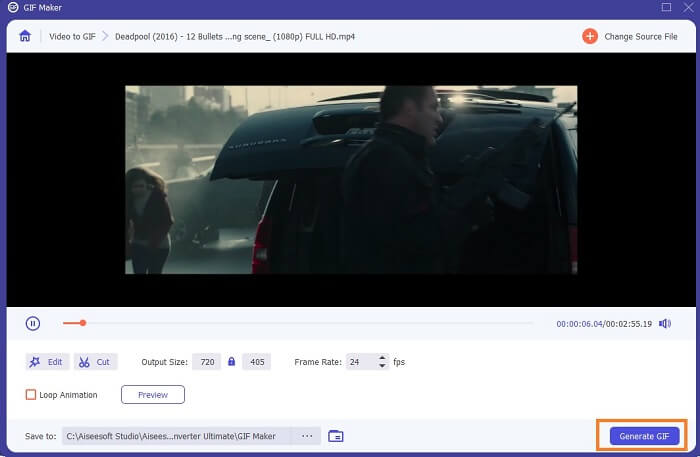700x457 pixels.
Task: Mute the volume speaker icon
Action: (665, 324)
